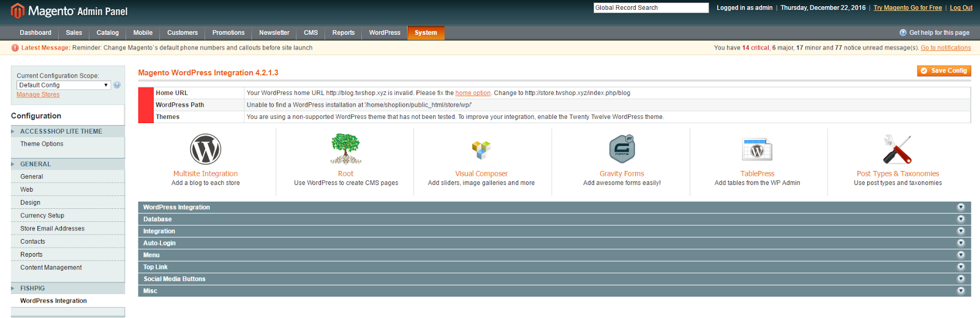Click the Home URL row label
The width and height of the screenshot is (980, 318).
(x=172, y=93)
